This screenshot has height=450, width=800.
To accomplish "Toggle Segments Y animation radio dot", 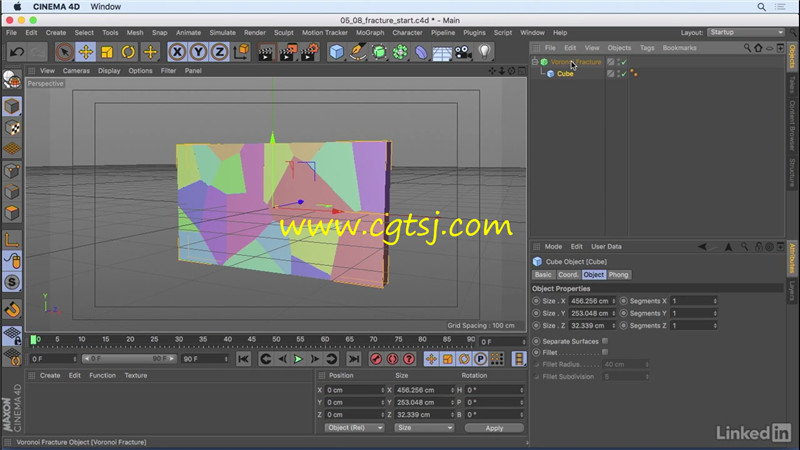I will (x=623, y=313).
